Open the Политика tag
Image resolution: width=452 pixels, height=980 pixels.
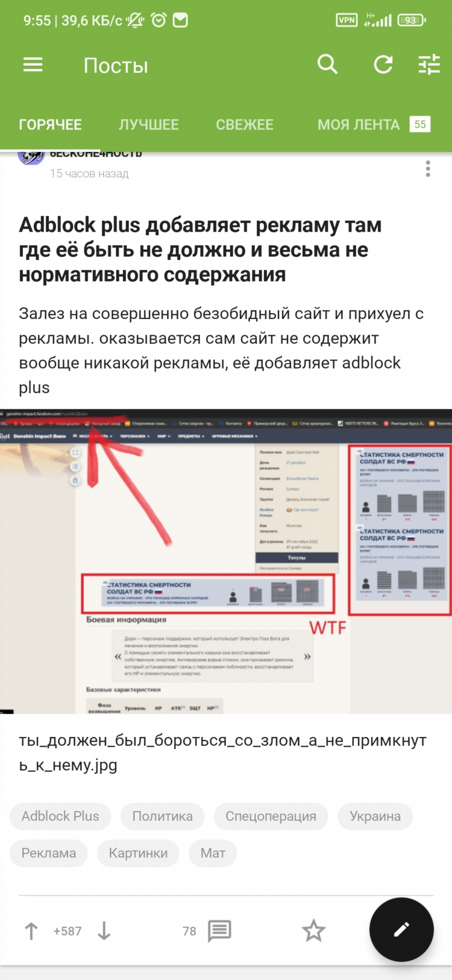click(x=162, y=816)
